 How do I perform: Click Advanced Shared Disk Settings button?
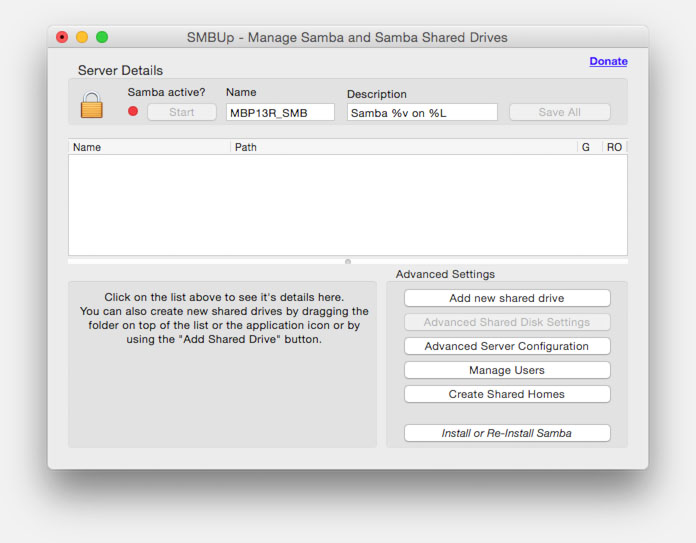(x=507, y=322)
